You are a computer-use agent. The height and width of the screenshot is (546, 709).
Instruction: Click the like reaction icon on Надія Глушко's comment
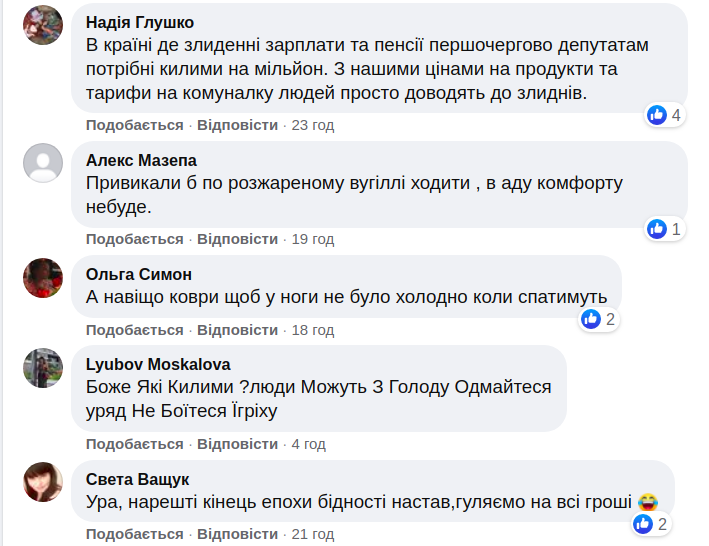tap(657, 115)
